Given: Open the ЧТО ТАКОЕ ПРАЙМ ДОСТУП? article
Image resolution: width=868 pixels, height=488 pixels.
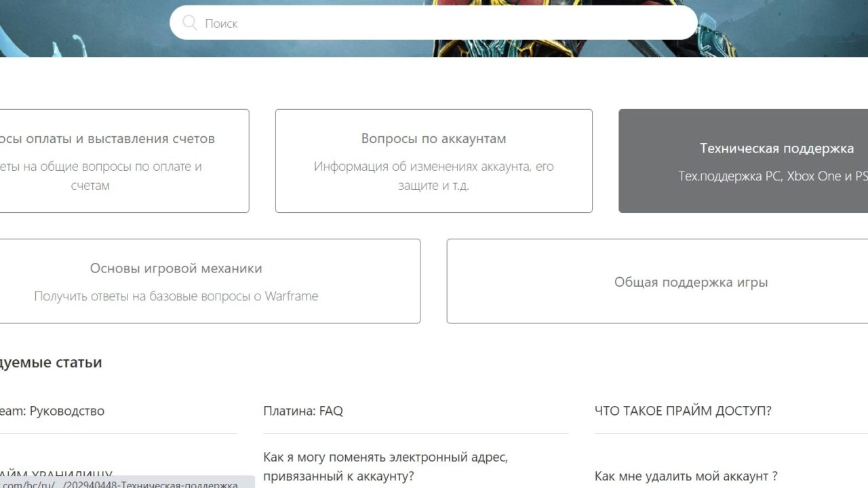Looking at the screenshot, I should (x=683, y=411).
